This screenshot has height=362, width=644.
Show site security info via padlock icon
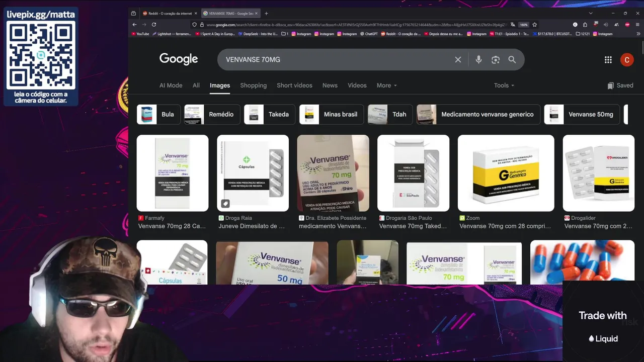[201, 24]
